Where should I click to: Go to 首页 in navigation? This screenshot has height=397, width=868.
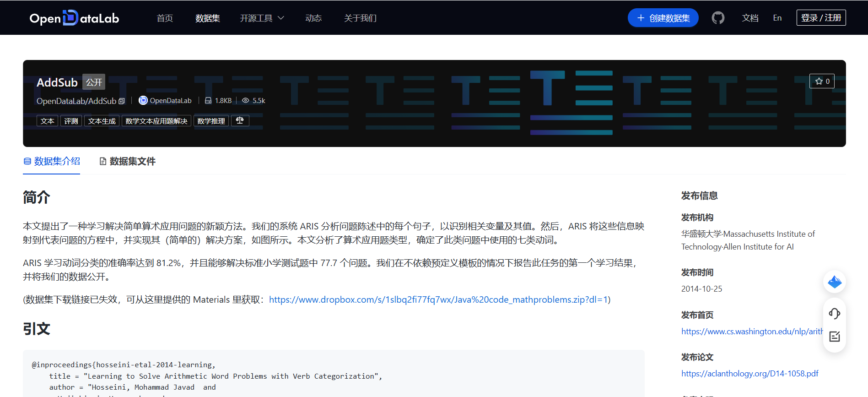tap(165, 18)
